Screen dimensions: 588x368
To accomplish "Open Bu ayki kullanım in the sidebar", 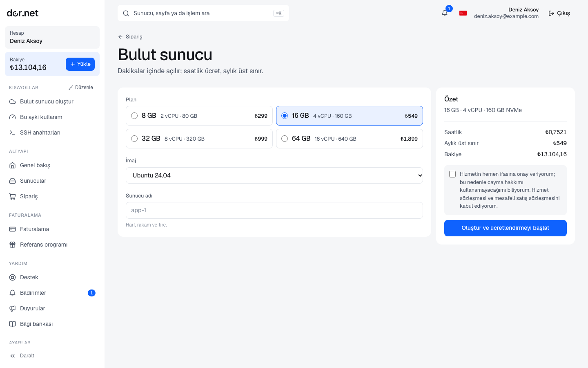I will (52, 117).
